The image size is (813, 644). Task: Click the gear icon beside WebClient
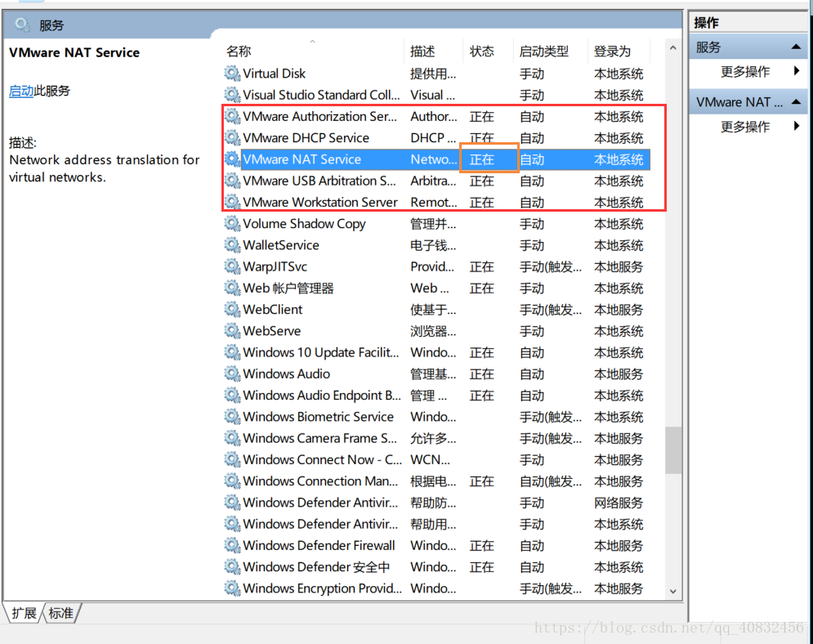(232, 310)
